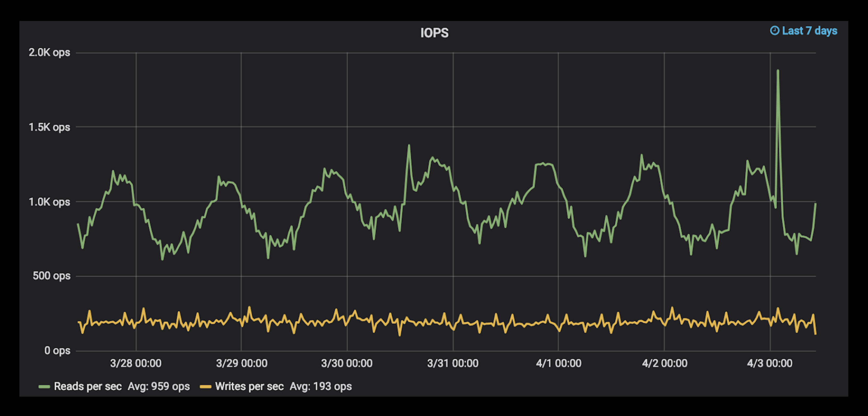The height and width of the screenshot is (416, 868).
Task: Click the 4/2 00:00 x-axis label
Action: tap(664, 363)
